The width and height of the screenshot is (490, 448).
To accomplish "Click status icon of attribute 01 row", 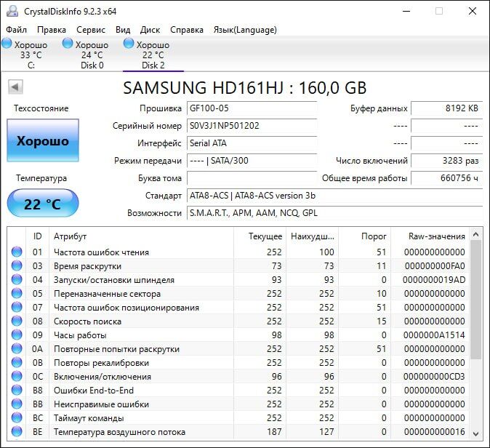I will [17, 252].
